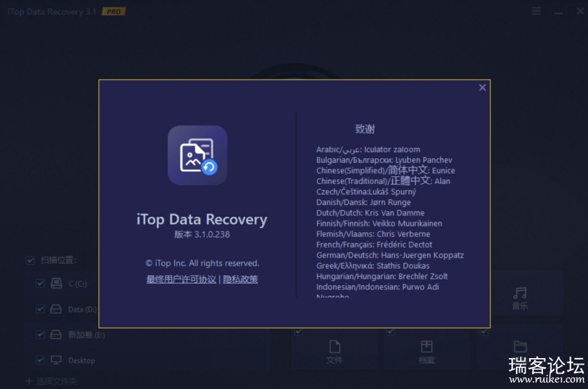The image size is (588, 389).
Task: Close the about dialog with the X
Action: pos(482,87)
